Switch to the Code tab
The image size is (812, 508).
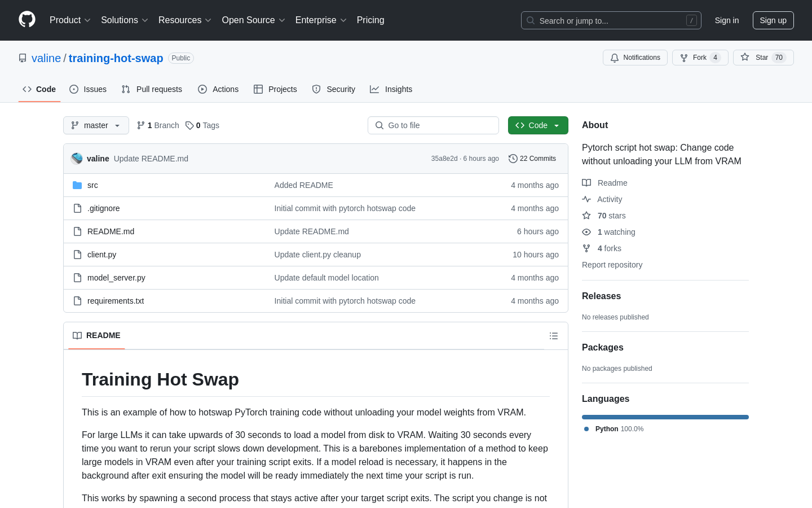[39, 89]
